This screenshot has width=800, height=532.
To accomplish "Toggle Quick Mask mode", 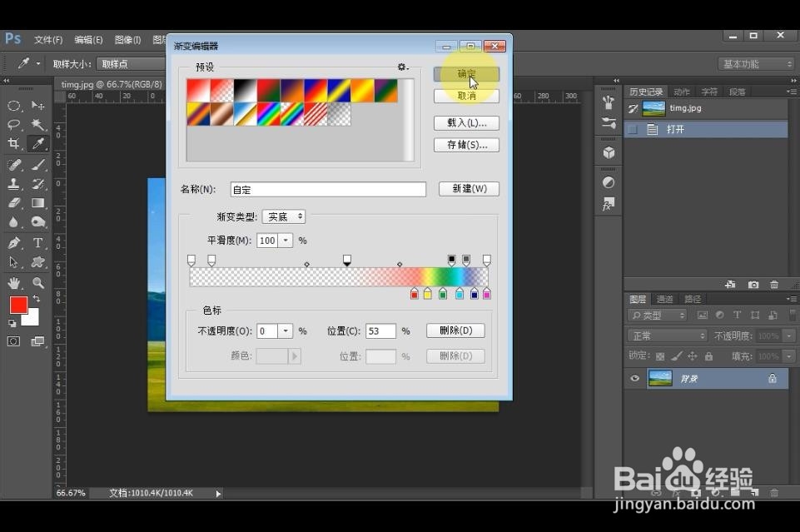I will pyautogui.click(x=14, y=341).
